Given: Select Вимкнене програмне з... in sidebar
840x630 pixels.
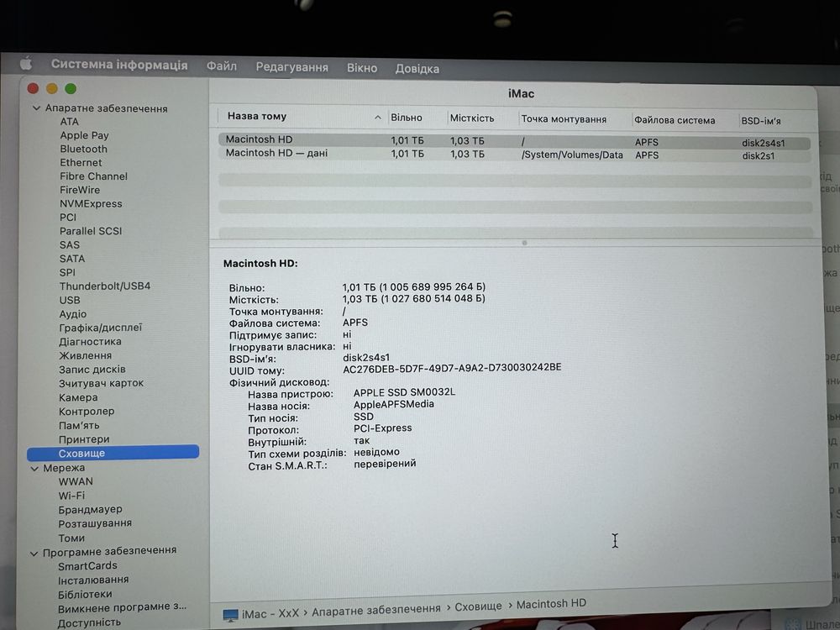Looking at the screenshot, I should 122,607.
